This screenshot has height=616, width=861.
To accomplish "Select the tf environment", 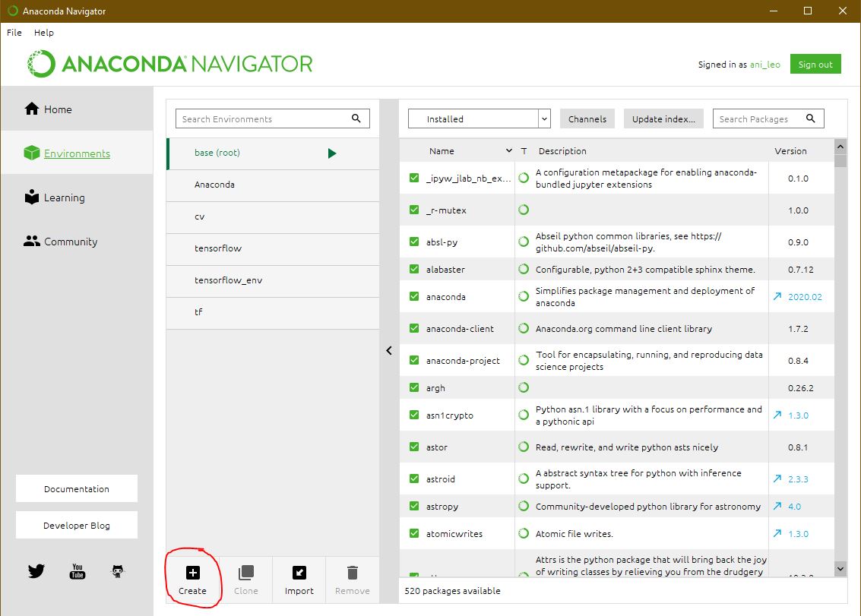I will click(273, 312).
